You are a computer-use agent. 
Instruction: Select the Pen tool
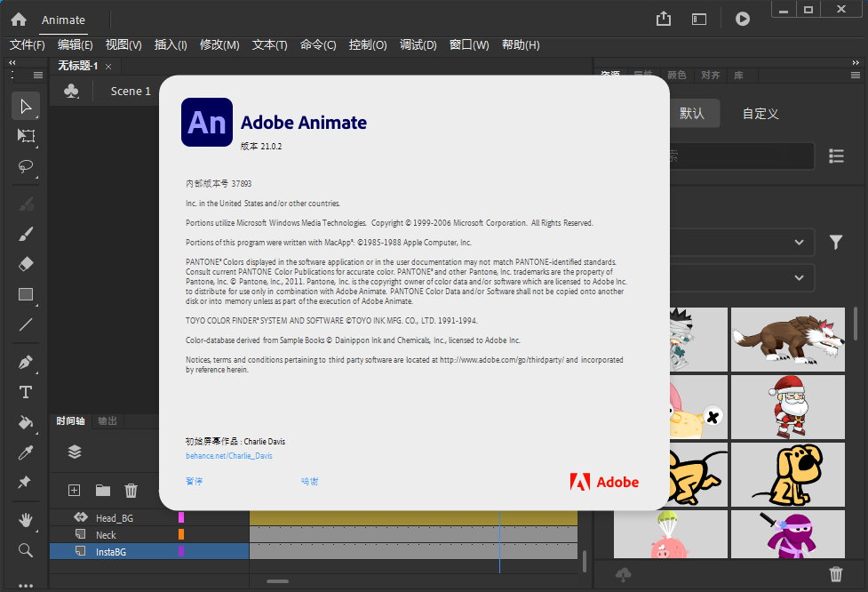pos(26,362)
